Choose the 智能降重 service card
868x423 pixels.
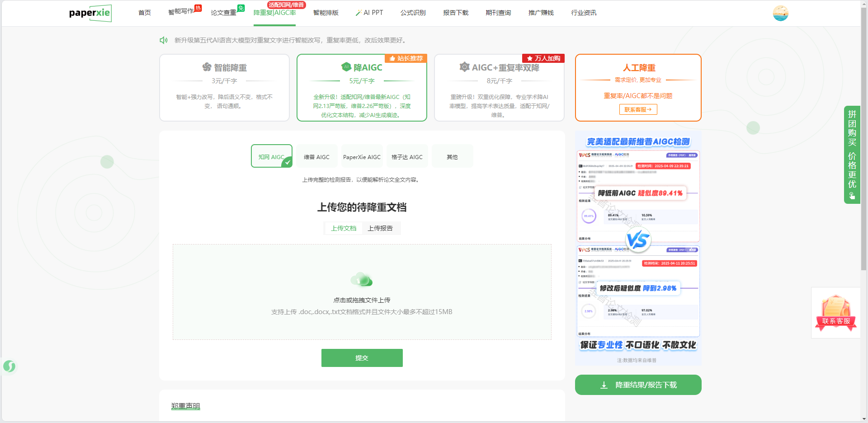pyautogui.click(x=224, y=88)
